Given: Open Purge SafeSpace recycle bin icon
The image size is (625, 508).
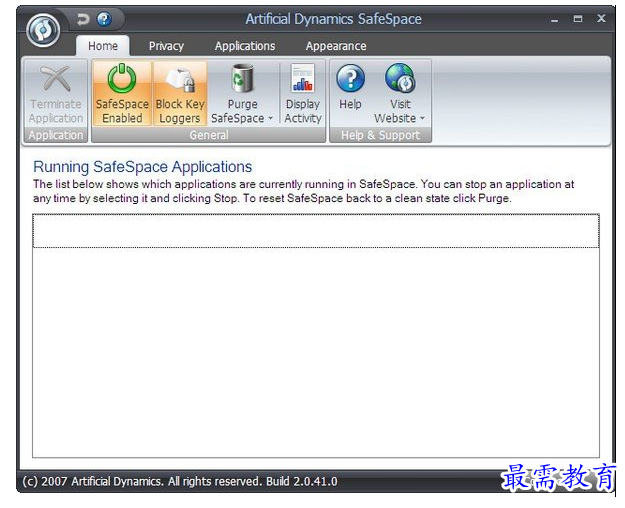Looking at the screenshot, I should coord(242,78).
